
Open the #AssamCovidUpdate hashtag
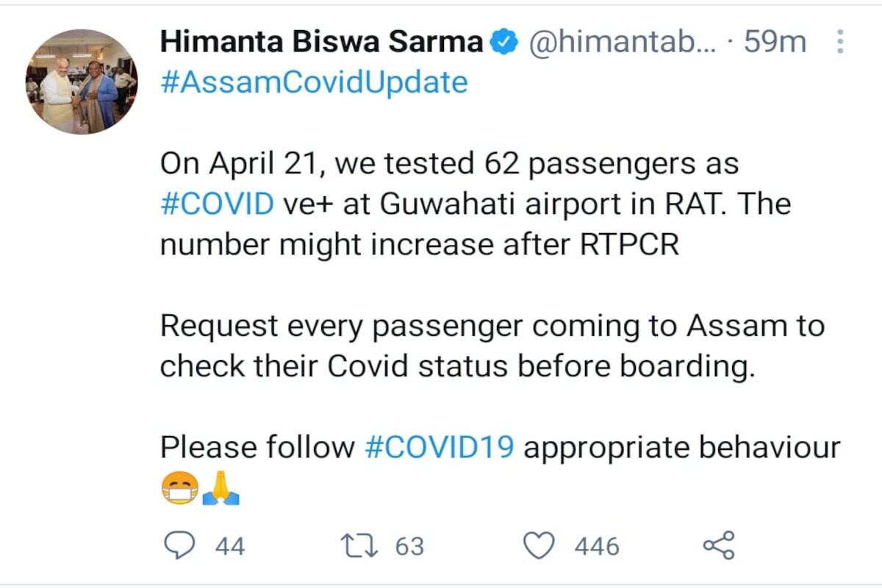point(313,82)
